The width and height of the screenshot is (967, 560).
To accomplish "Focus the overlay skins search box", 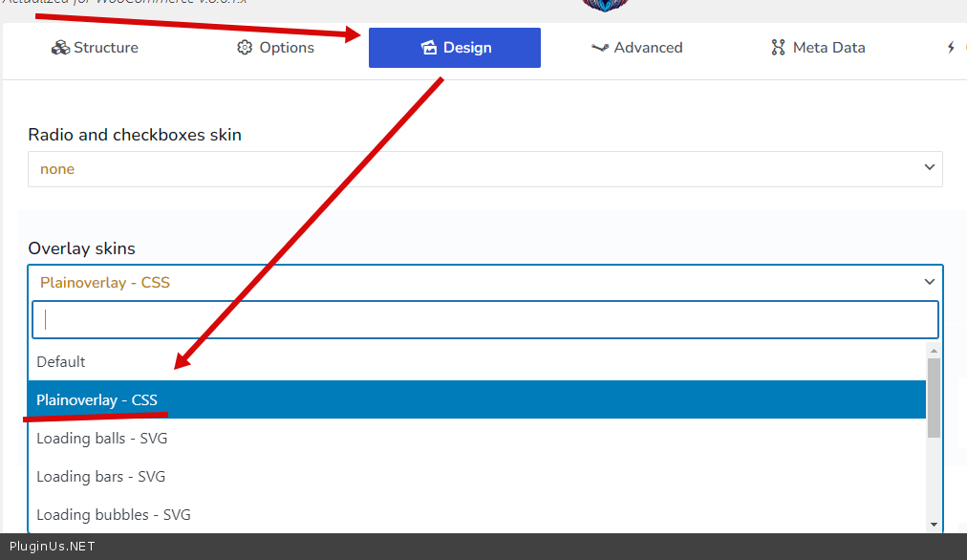I will tap(484, 320).
